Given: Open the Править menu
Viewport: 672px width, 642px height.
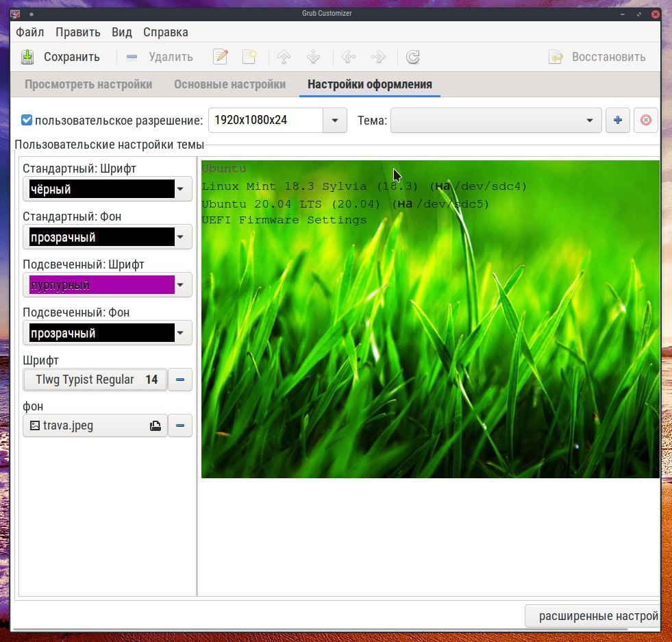Looking at the screenshot, I should point(78,33).
